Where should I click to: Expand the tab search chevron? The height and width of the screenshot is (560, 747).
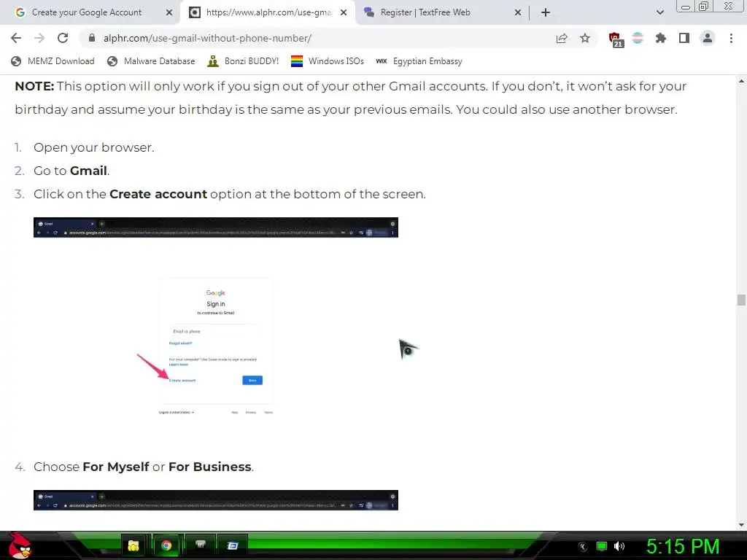pos(659,12)
